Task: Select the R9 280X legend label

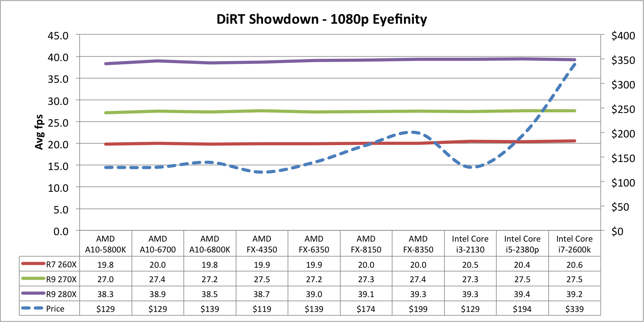Action: pyautogui.click(x=61, y=294)
